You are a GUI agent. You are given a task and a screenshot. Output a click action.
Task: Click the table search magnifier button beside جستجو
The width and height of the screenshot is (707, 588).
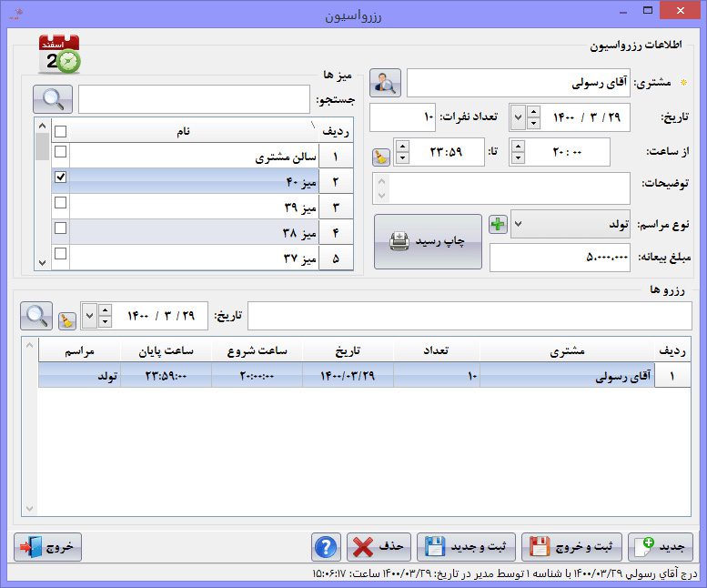(53, 99)
